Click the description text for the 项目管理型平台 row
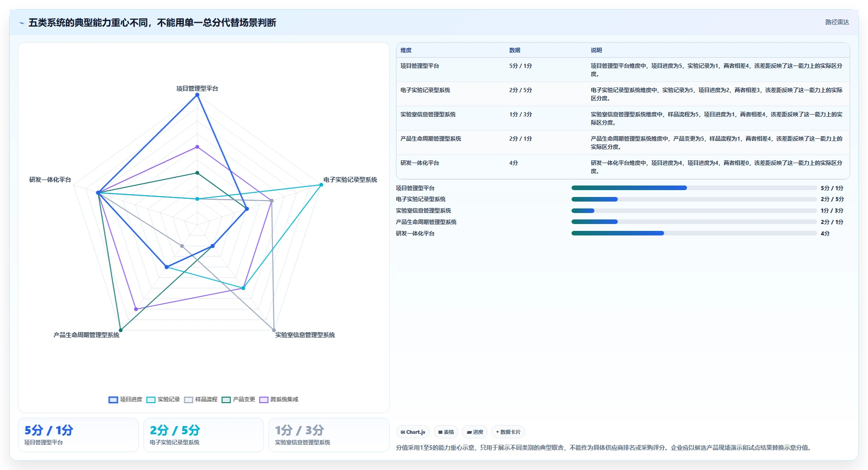 point(716,70)
